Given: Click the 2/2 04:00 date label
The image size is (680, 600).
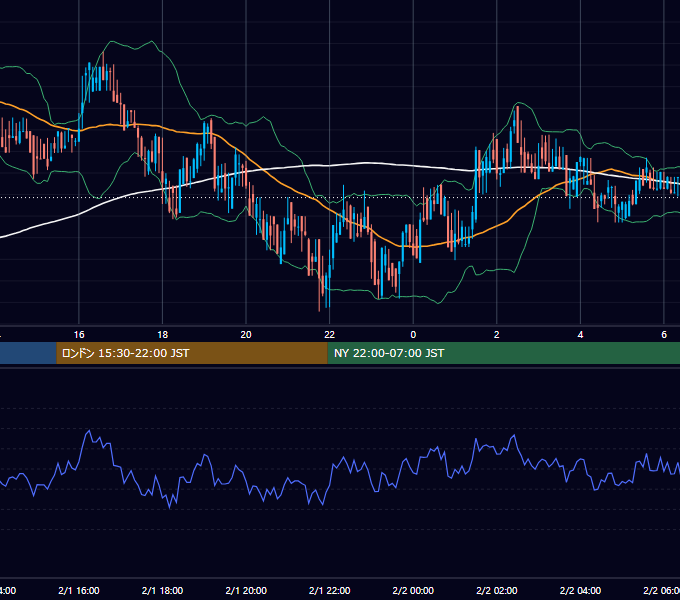Looking at the screenshot, I should pyautogui.click(x=580, y=590).
